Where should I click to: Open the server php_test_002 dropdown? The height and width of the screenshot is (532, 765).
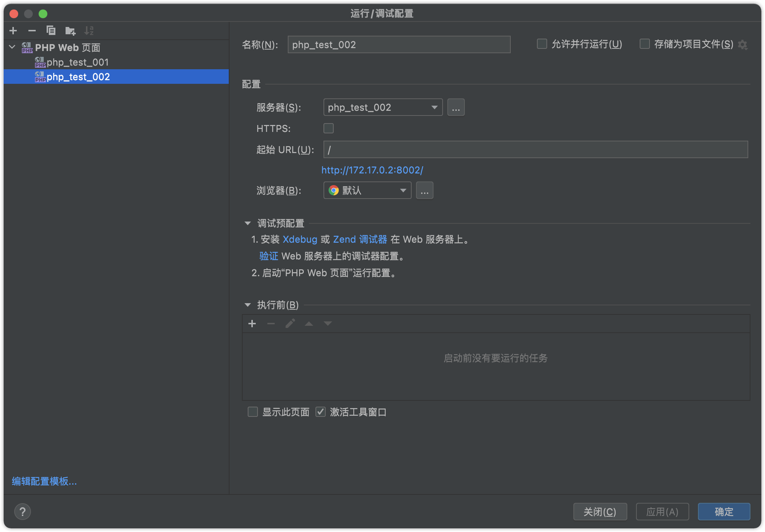click(382, 107)
